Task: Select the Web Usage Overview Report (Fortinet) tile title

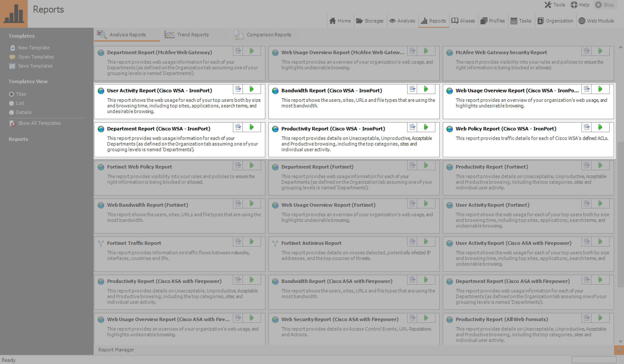Action: click(x=328, y=205)
